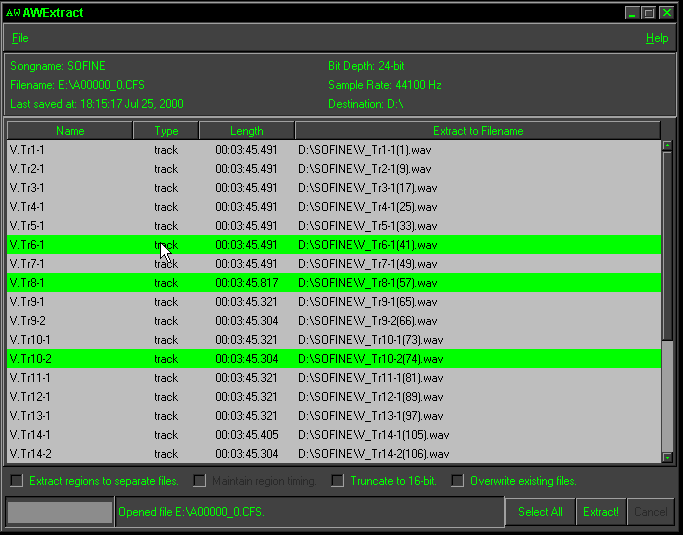Click the Sample Rate: 44100 Hz label

(385, 85)
